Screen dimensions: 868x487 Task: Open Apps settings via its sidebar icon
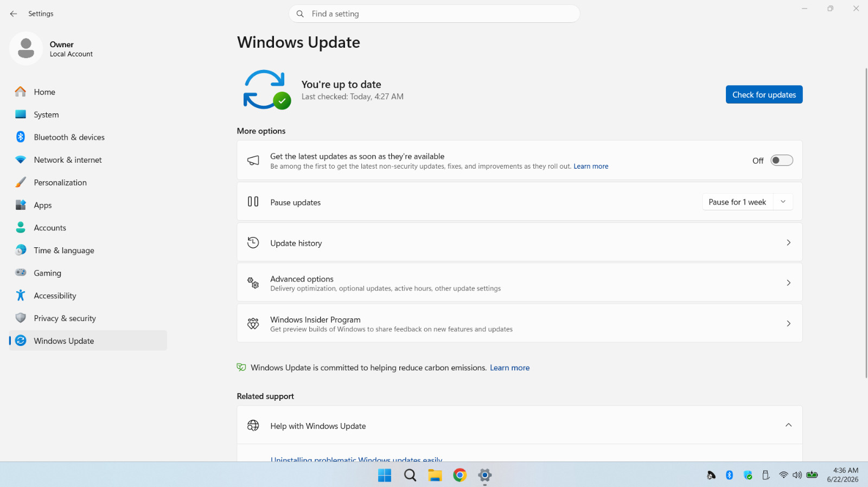[x=21, y=205]
